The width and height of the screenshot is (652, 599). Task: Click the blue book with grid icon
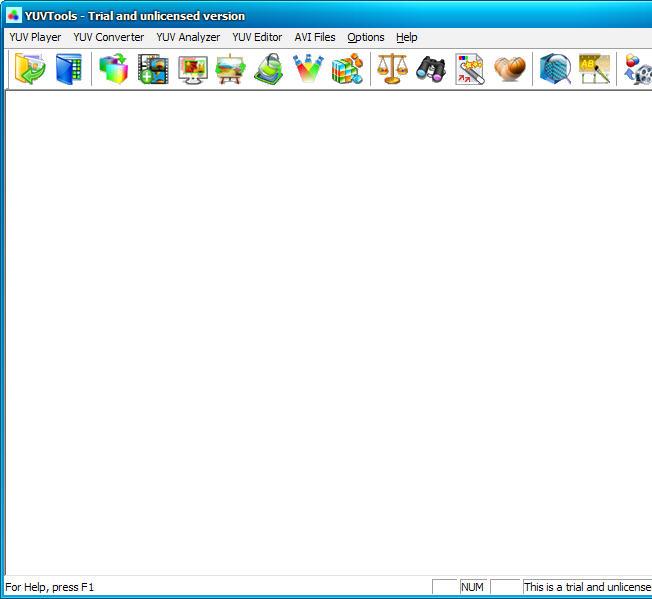(68, 69)
